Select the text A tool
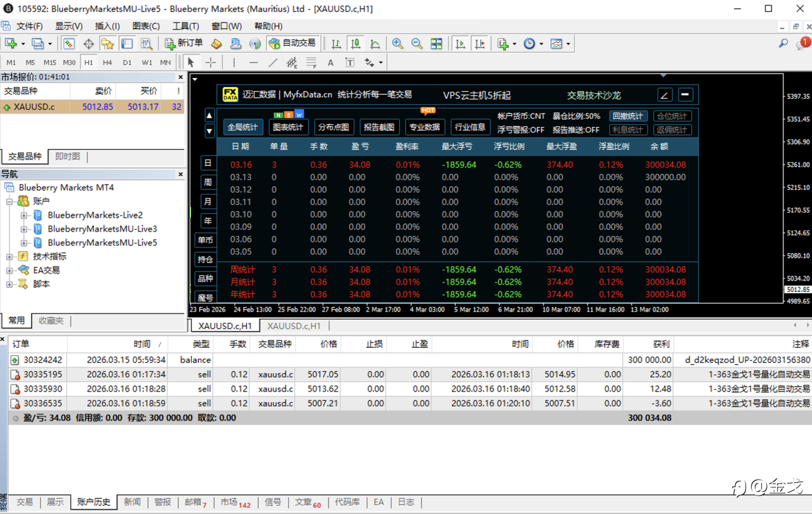The image size is (812, 514). pos(331,62)
